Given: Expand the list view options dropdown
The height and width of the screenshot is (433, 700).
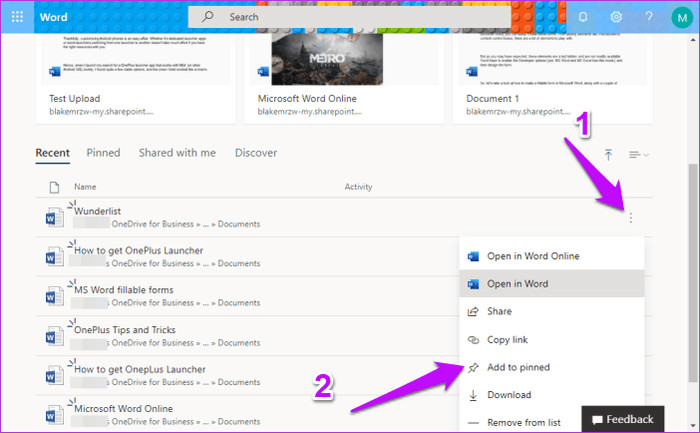Looking at the screenshot, I should (638, 155).
